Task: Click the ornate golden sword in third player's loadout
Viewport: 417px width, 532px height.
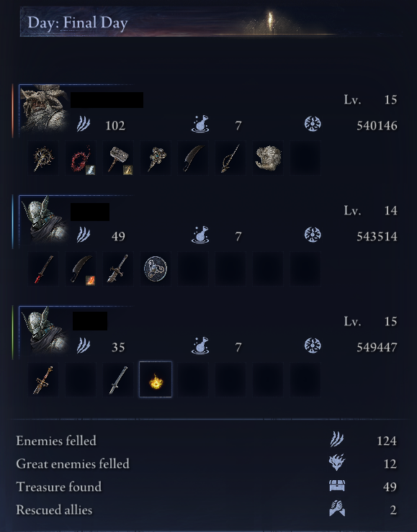Action: click(x=43, y=379)
